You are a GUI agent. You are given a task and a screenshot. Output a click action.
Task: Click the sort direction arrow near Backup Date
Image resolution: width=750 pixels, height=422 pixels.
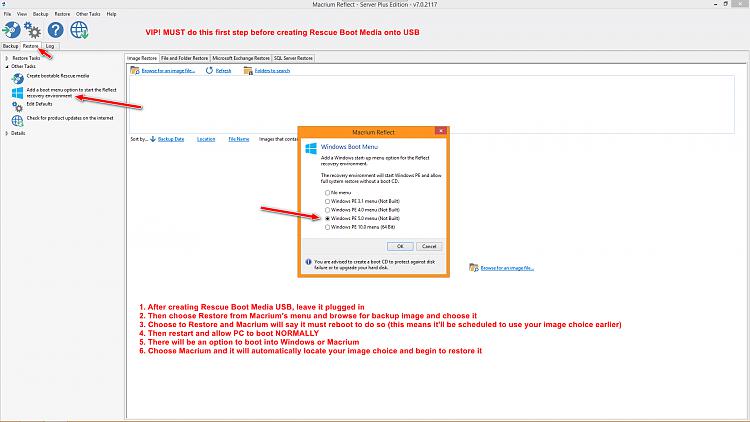pos(153,139)
